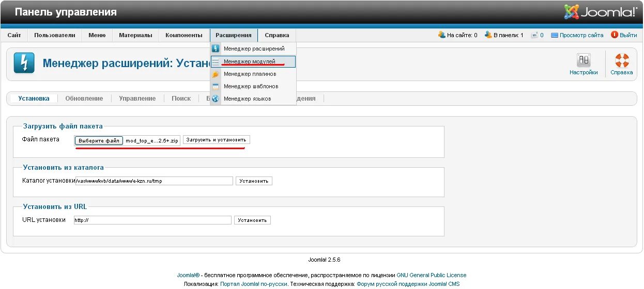This screenshot has height=289, width=644.
Task: Click the В панели users icon
Action: (x=488, y=35)
